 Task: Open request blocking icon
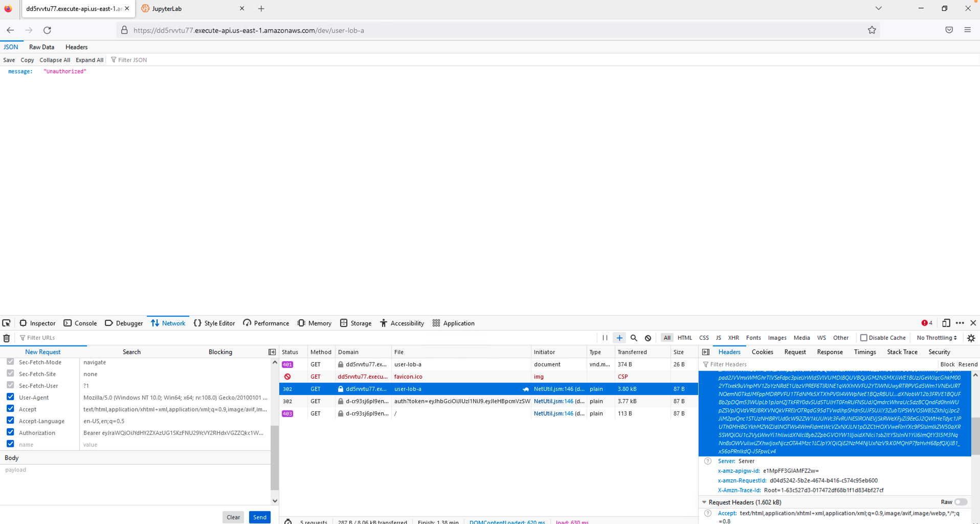648,338
